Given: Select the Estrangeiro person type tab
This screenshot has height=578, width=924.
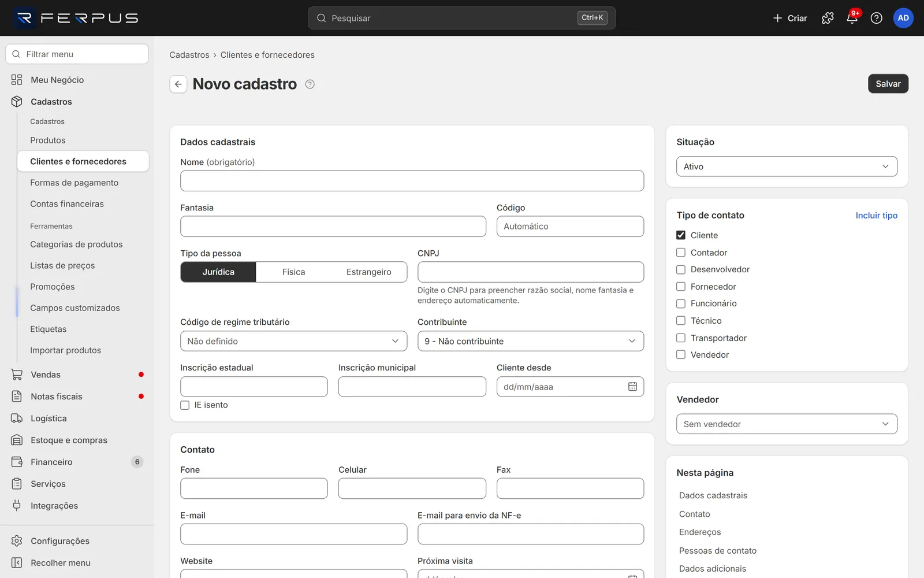Looking at the screenshot, I should [369, 272].
